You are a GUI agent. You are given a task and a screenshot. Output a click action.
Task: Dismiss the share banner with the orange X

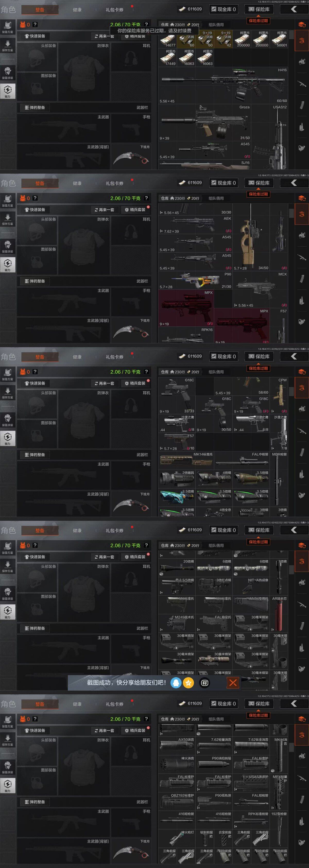(233, 683)
